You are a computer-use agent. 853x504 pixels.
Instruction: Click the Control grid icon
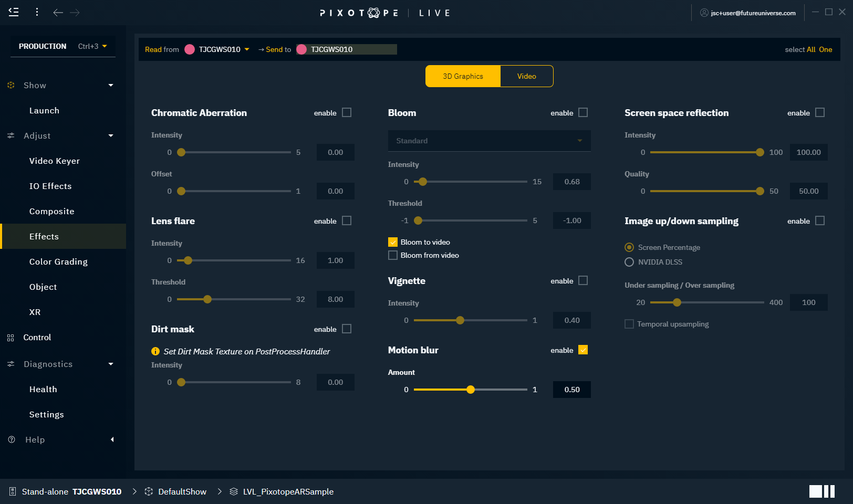tap(11, 338)
